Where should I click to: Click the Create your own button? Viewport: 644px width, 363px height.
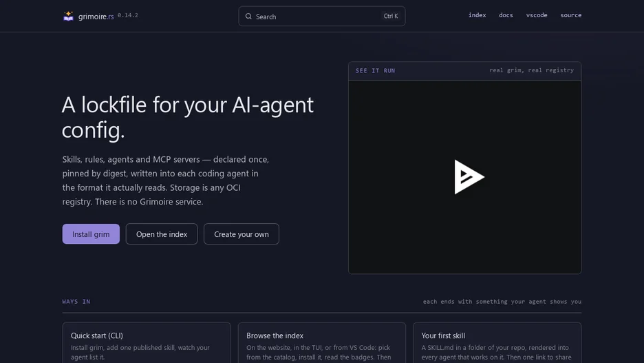click(x=241, y=234)
